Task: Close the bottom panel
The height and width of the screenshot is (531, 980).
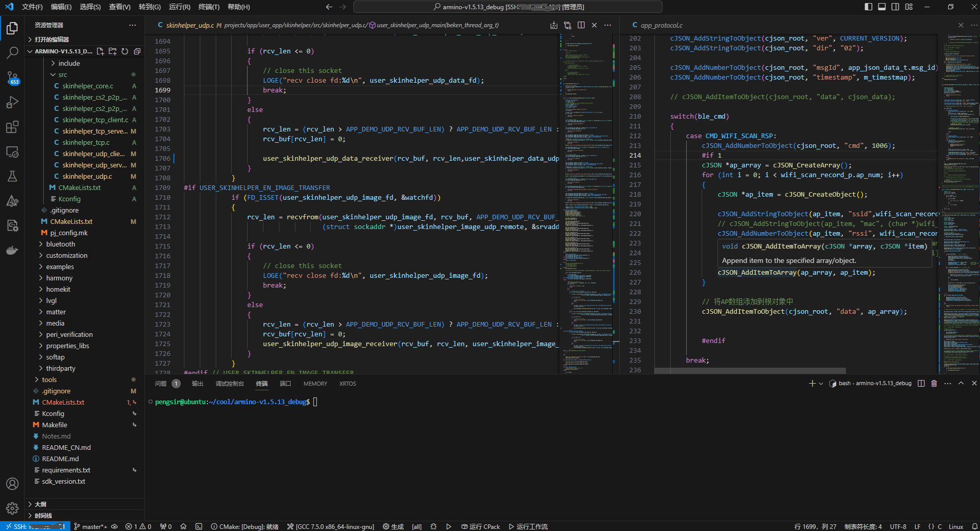Action: pyautogui.click(x=974, y=383)
